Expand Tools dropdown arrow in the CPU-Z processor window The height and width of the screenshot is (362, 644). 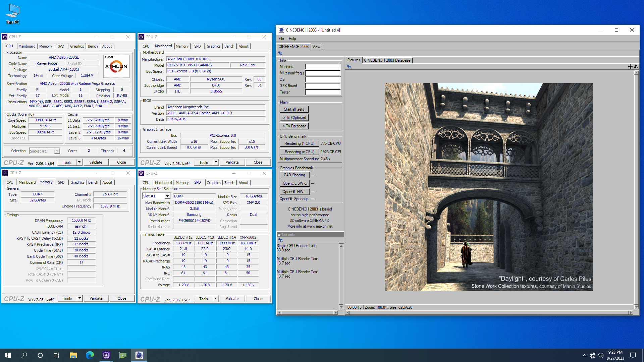[x=79, y=162]
